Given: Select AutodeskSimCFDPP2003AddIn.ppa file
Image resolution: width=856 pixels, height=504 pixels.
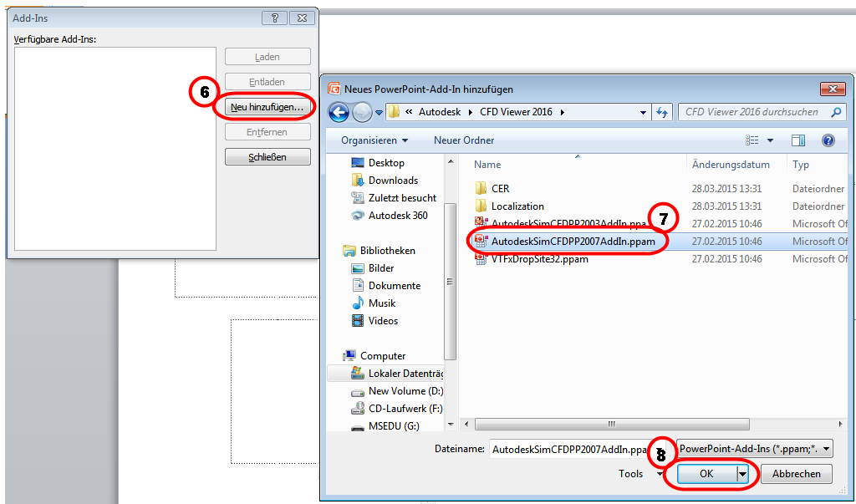Looking at the screenshot, I should tap(568, 223).
